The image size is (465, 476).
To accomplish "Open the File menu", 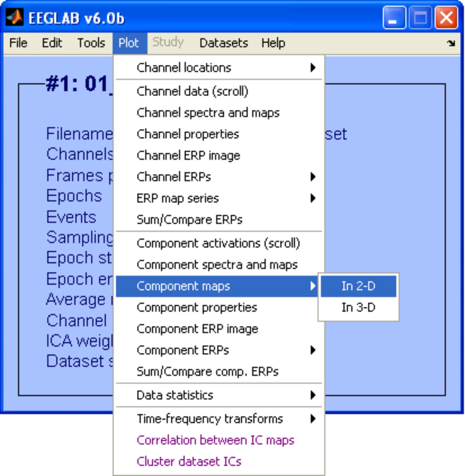I will [18, 43].
